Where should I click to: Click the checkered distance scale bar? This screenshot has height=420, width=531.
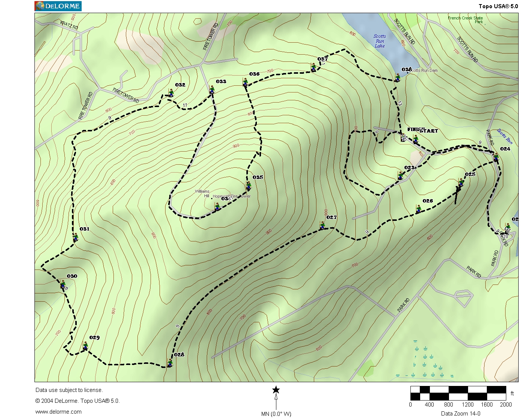458,393
